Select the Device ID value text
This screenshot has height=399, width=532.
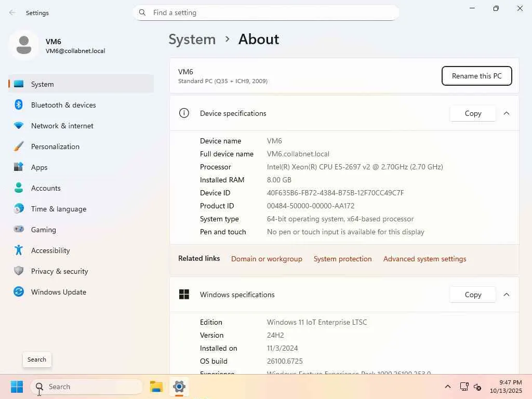[x=335, y=193]
